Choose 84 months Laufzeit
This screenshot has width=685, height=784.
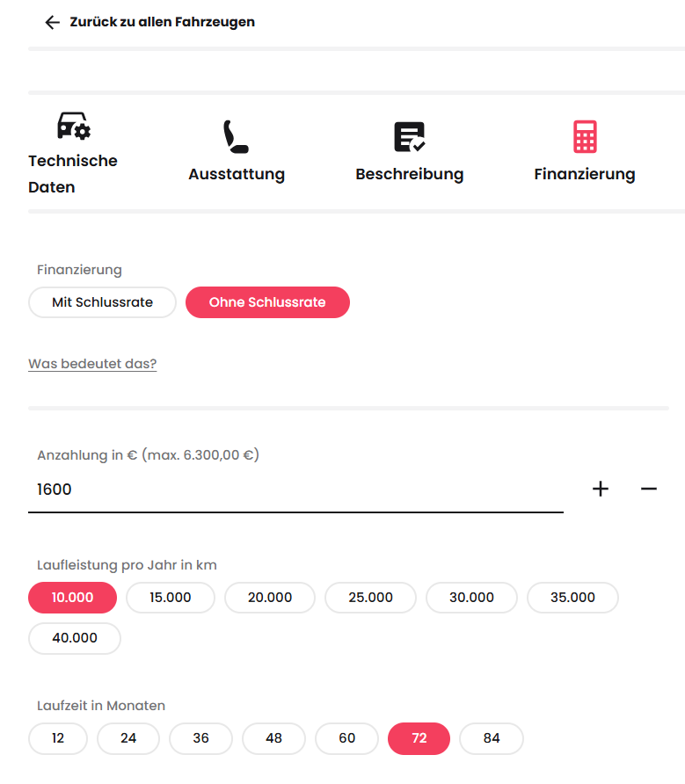point(491,738)
